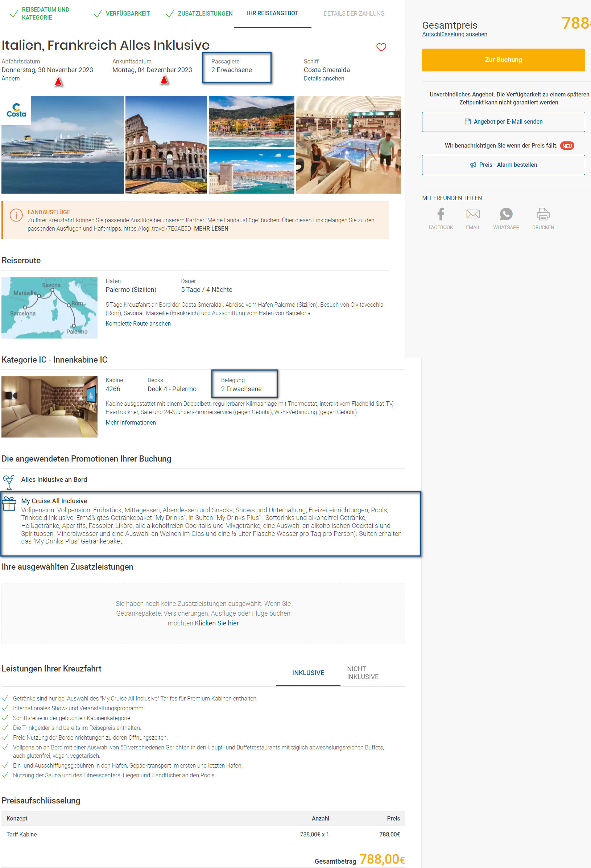Click the My Cruise All Inclusive gift icon
This screenshot has height=868, width=591.
coord(9,504)
